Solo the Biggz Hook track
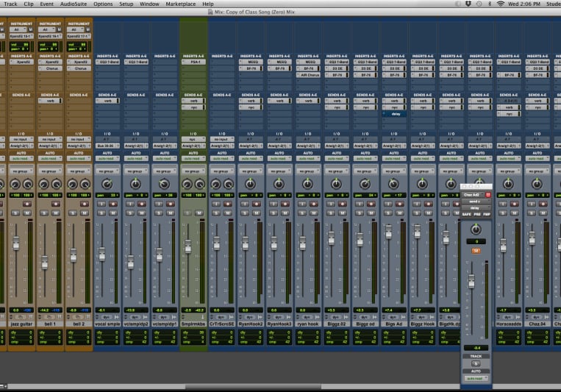Image resolution: width=561 pixels, height=392 pixels. coord(417,213)
